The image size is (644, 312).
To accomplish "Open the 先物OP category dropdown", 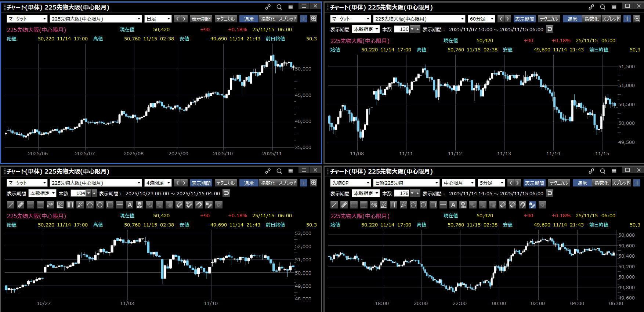I will pyautogui.click(x=351, y=183).
